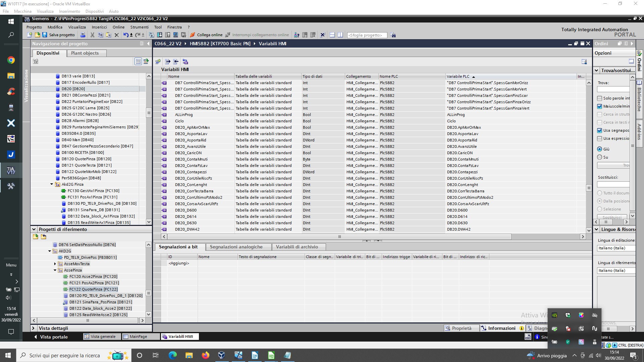Click the undo arrow icon
The height and width of the screenshot is (362, 644).
coord(125,35)
